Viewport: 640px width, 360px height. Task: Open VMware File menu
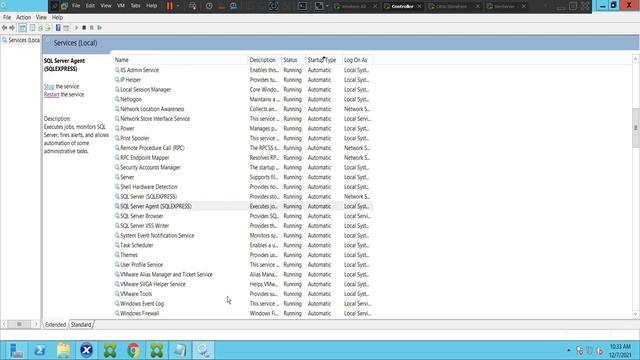[76, 6]
